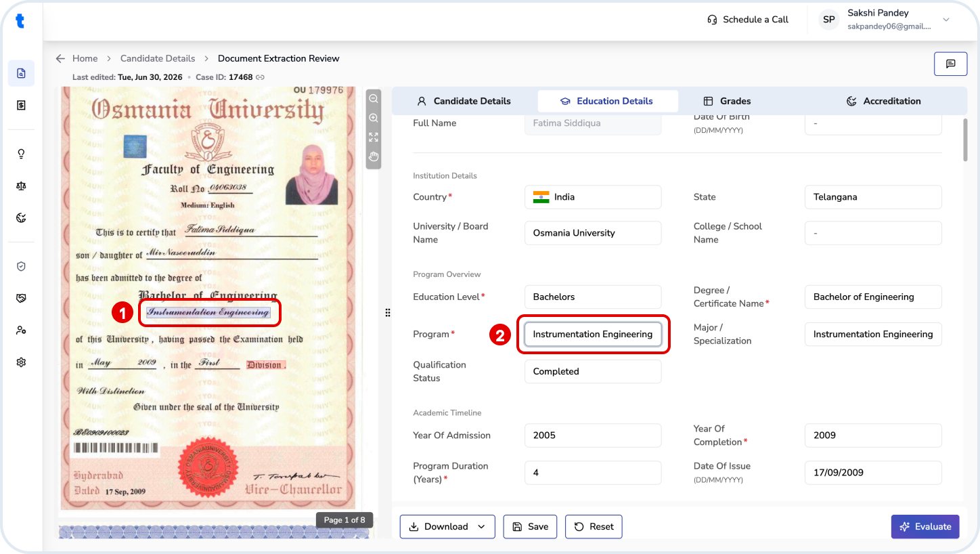Edit the State field showing Telangana
Screen dimensions: 980x554
tap(873, 197)
